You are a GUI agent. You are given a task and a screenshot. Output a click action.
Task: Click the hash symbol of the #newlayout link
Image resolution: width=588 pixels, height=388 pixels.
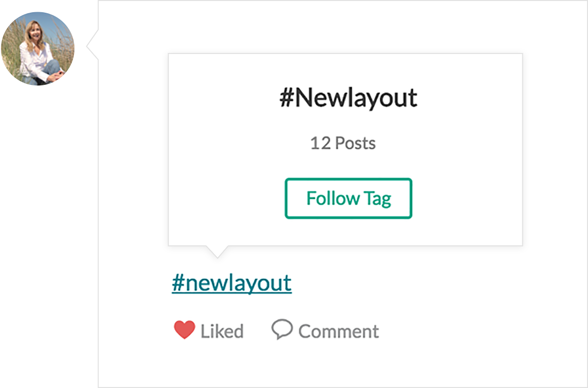click(177, 283)
